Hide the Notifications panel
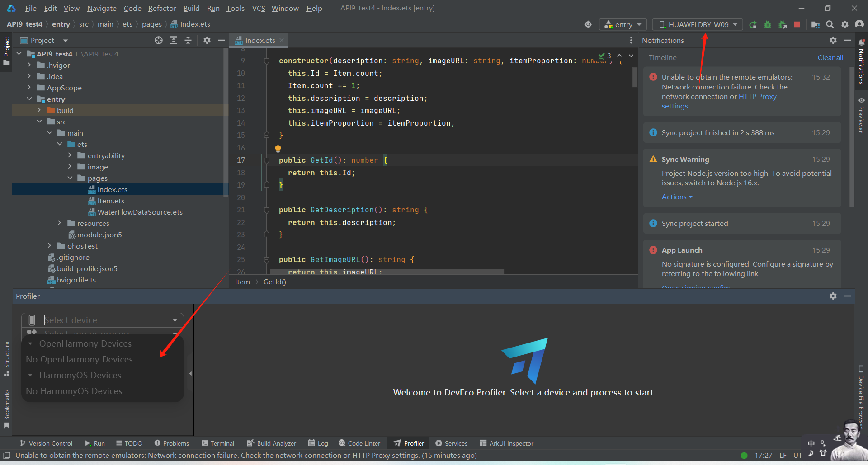 [848, 40]
